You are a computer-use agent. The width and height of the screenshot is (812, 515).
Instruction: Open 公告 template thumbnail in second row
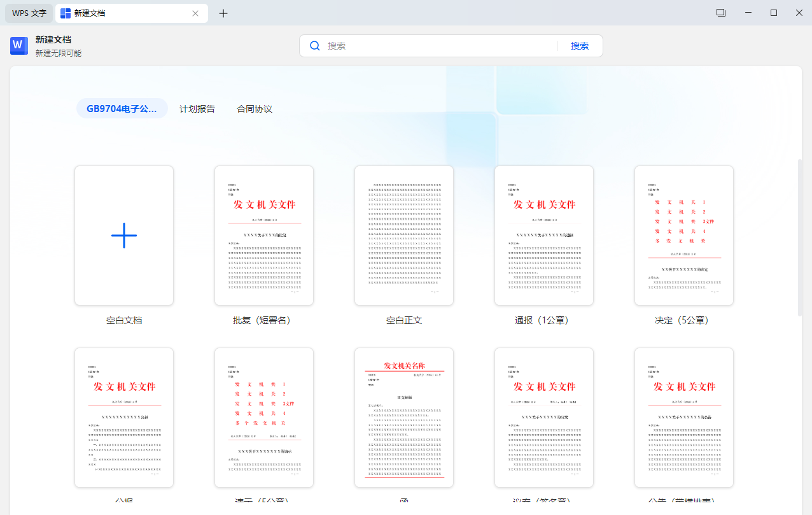[x=684, y=418]
